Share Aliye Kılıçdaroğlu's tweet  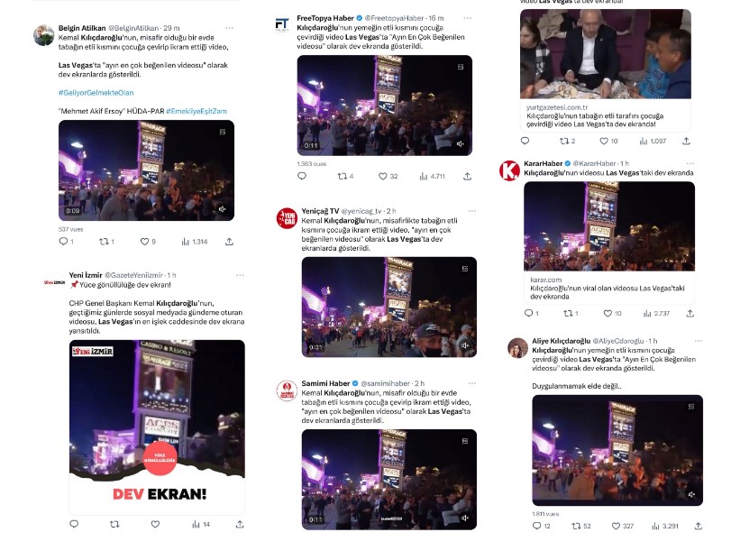point(698,526)
